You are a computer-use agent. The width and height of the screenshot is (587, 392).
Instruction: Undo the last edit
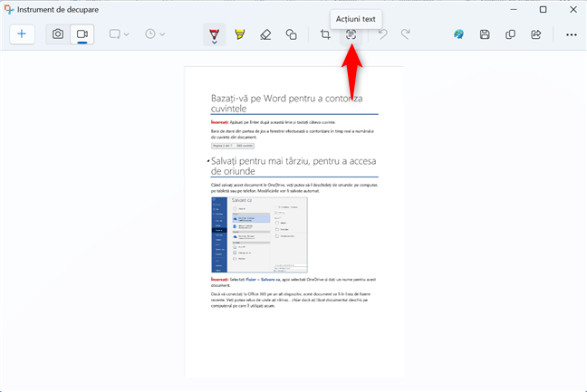pos(383,34)
